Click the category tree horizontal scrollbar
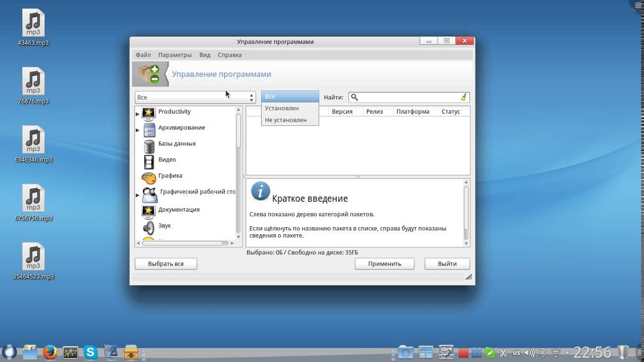Screen dimensions: 644x362 pos(183,243)
